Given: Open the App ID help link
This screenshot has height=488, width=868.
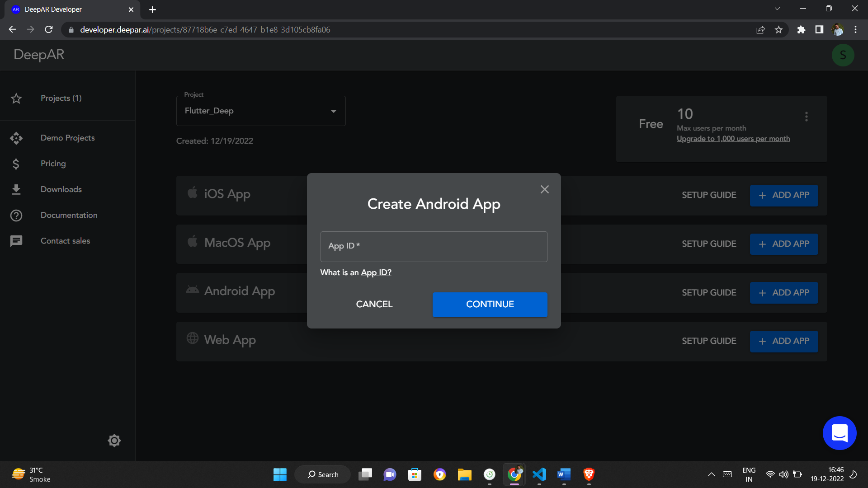Looking at the screenshot, I should (x=376, y=272).
